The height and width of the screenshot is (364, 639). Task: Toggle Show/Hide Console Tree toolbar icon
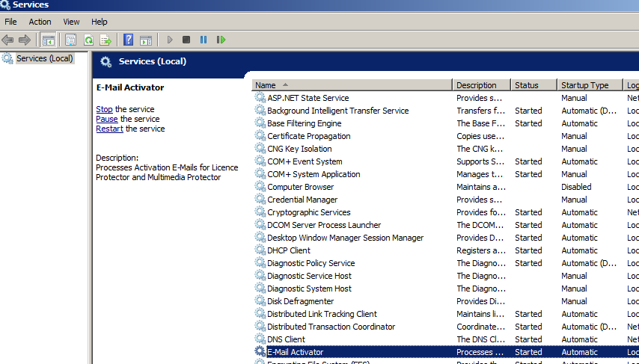point(49,40)
